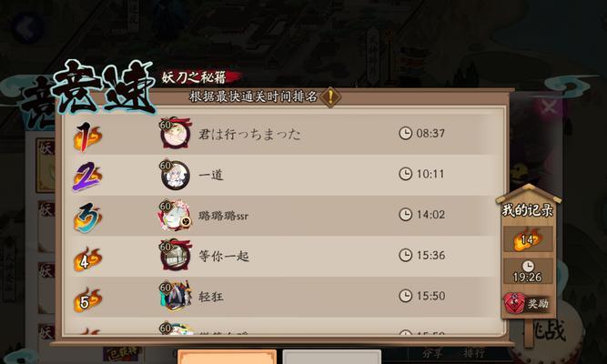This screenshot has height=364, width=607.
Task: Click my rank 14 flame badge
Action: pos(527,239)
